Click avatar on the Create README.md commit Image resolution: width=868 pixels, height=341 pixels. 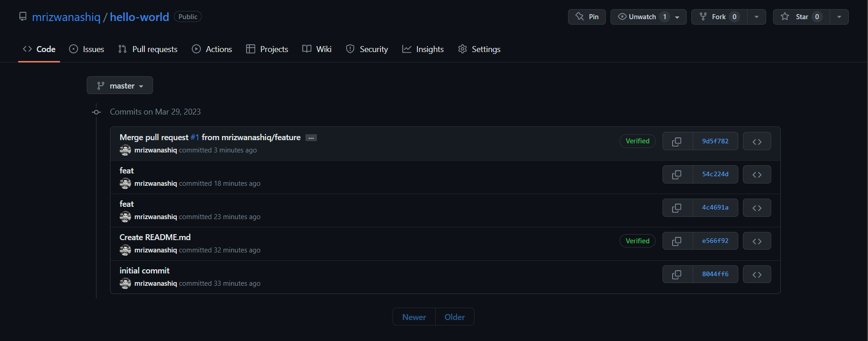pyautogui.click(x=125, y=250)
